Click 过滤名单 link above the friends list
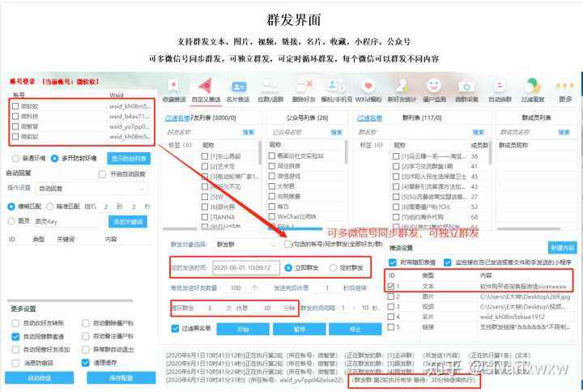The width and height of the screenshot is (583, 392). (177, 118)
